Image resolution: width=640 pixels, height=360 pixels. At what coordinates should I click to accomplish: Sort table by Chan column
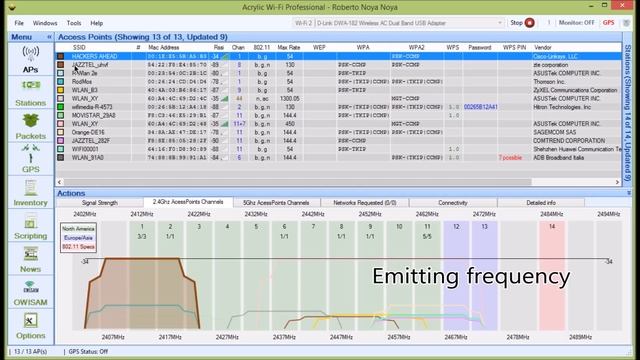238,47
